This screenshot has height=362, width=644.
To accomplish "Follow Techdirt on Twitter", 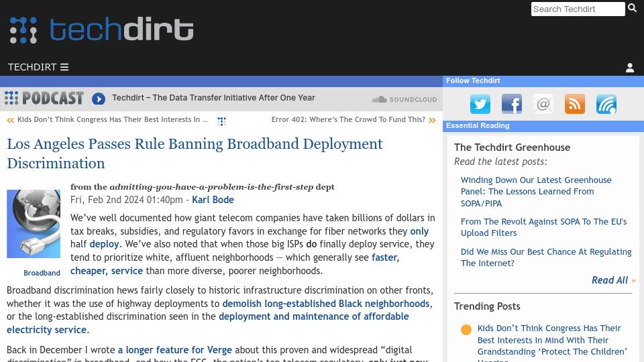I will pyautogui.click(x=480, y=104).
